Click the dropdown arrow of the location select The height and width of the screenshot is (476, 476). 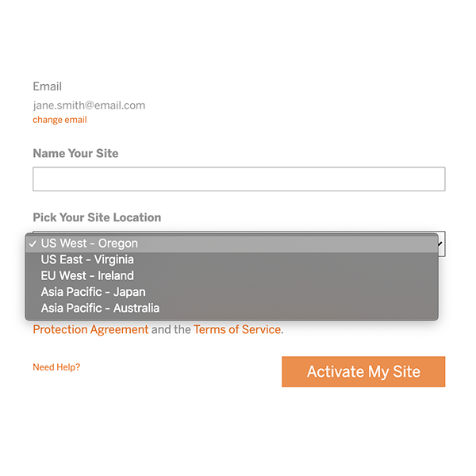pyautogui.click(x=441, y=244)
